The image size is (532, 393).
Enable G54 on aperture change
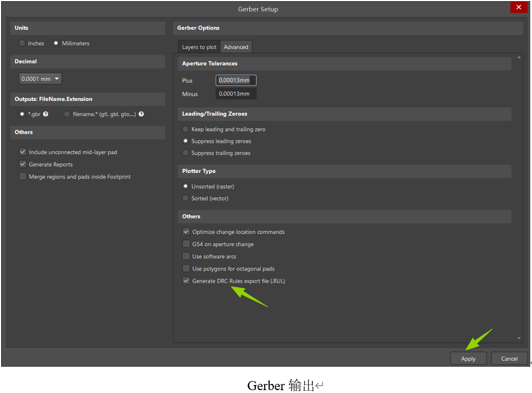(x=186, y=244)
